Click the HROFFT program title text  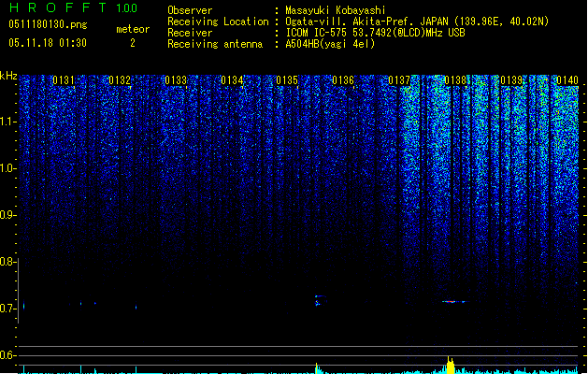(58, 7)
